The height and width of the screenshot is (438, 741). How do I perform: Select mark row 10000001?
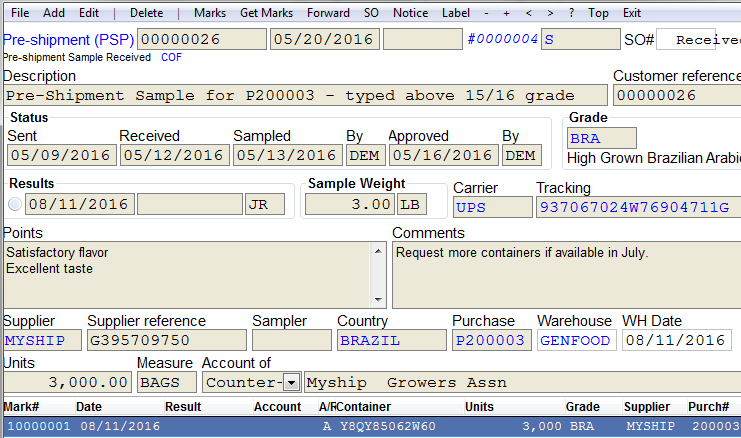[372, 426]
